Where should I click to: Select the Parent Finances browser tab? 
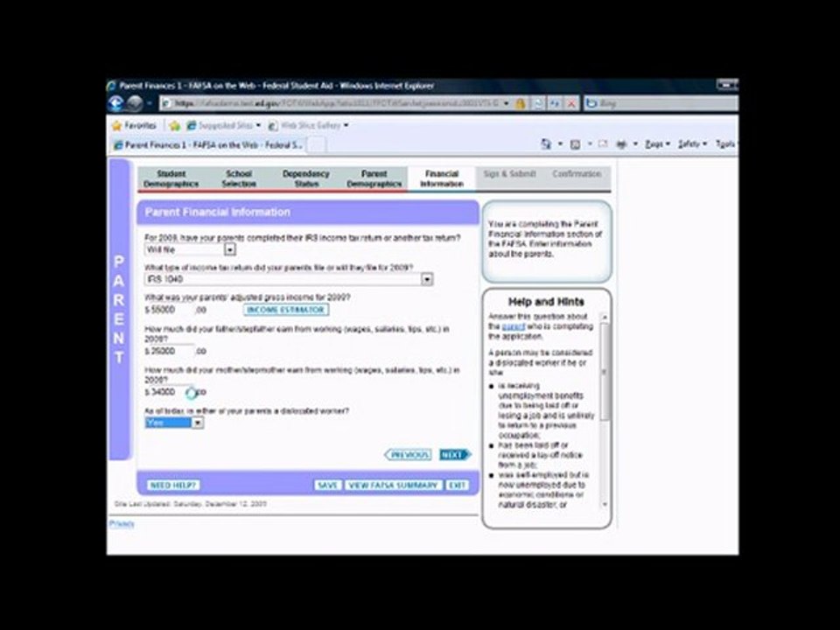tap(208, 144)
